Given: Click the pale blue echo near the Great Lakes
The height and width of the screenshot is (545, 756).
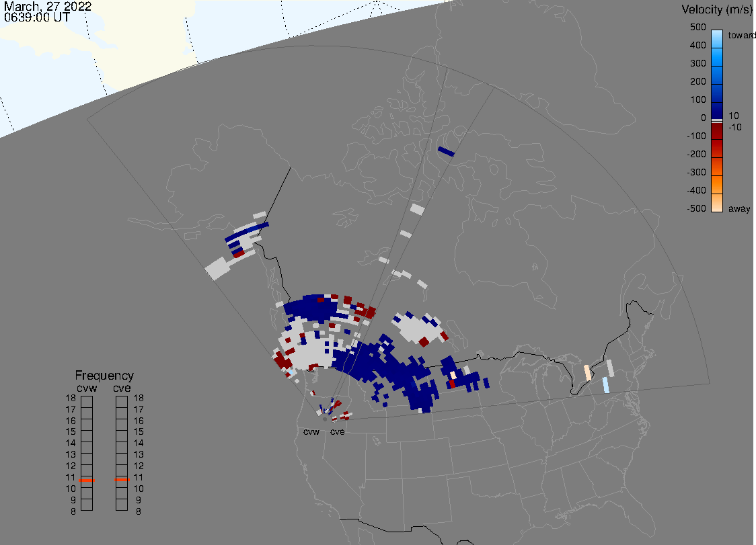Looking at the screenshot, I should pyautogui.click(x=605, y=386).
